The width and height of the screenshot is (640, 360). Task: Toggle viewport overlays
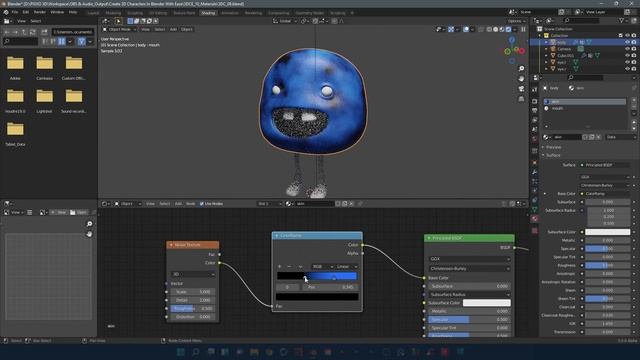(466, 29)
